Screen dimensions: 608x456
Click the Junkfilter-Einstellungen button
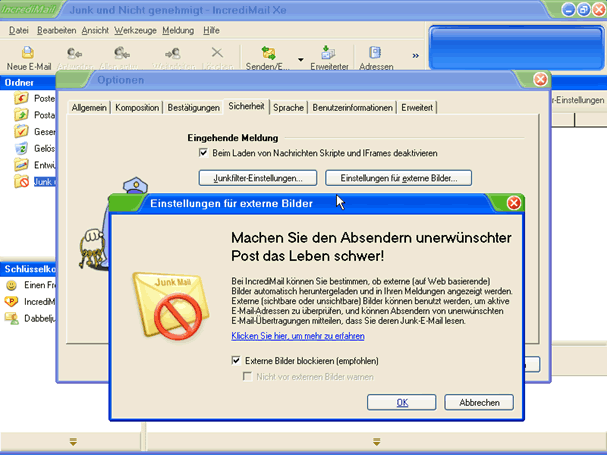point(258,178)
